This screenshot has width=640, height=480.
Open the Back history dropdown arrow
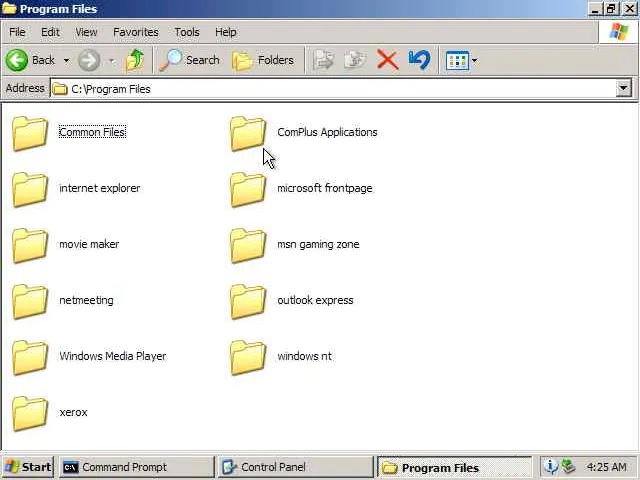coord(66,61)
